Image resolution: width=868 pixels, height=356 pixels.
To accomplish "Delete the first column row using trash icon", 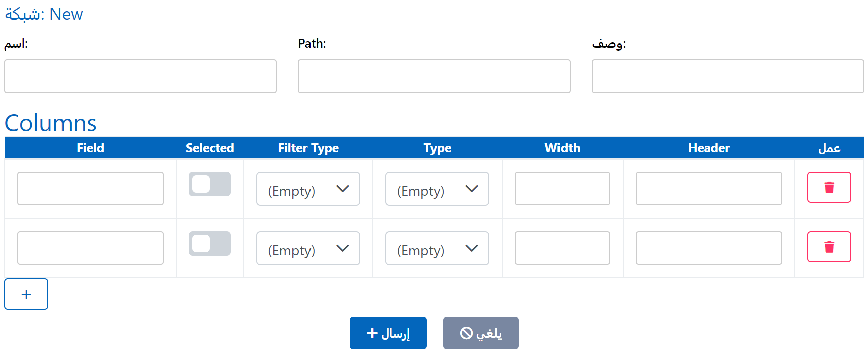I will 829,187.
